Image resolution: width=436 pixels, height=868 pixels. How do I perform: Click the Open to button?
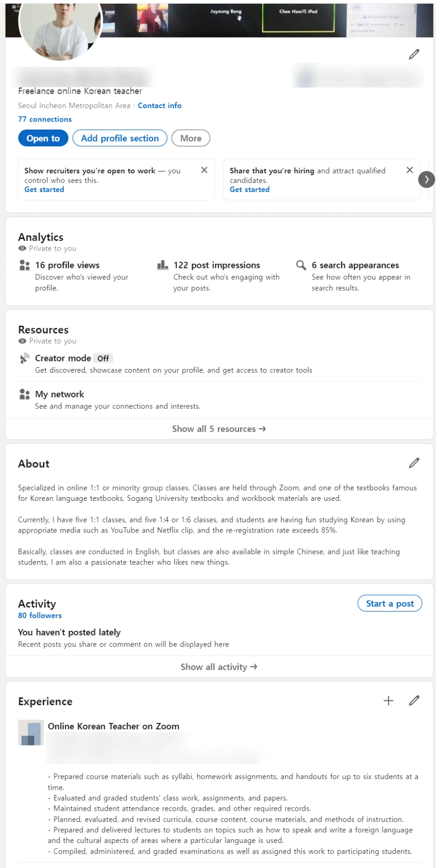(x=43, y=138)
